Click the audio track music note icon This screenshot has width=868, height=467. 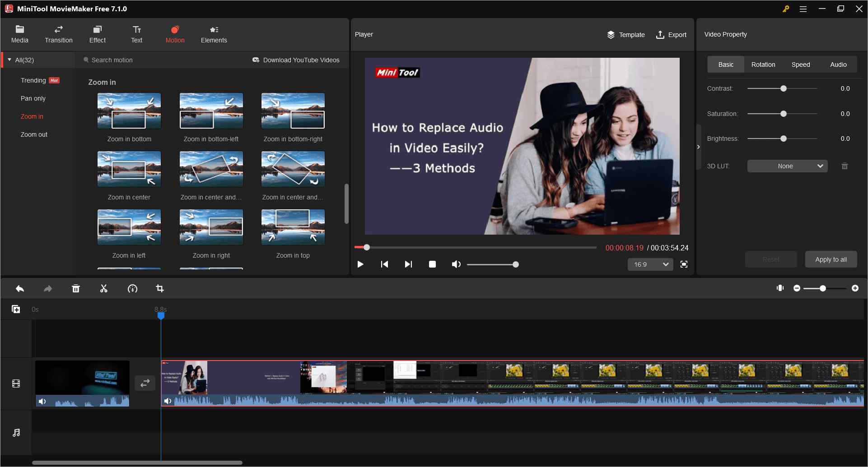click(x=16, y=433)
